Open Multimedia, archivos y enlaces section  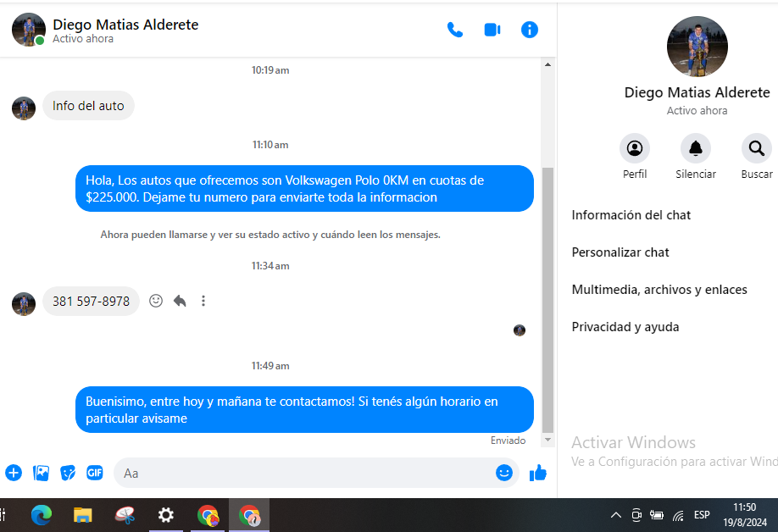click(659, 290)
